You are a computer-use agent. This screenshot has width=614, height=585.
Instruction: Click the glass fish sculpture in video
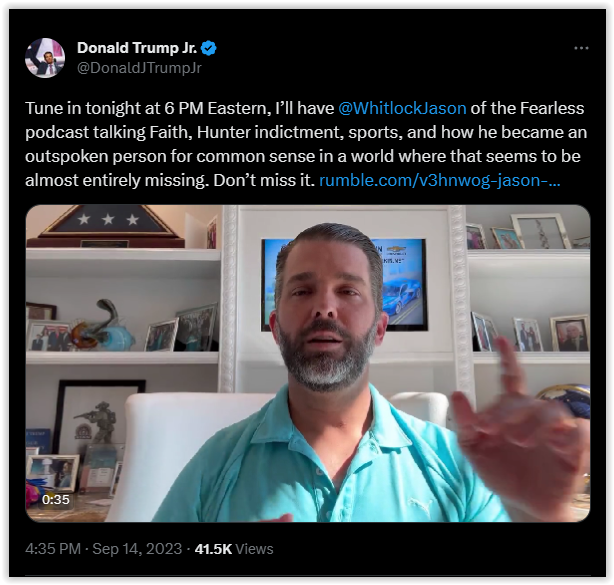104,325
